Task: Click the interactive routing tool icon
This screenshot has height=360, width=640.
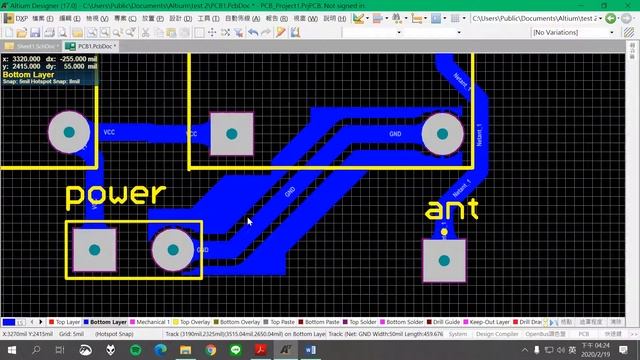Action: 296,32
